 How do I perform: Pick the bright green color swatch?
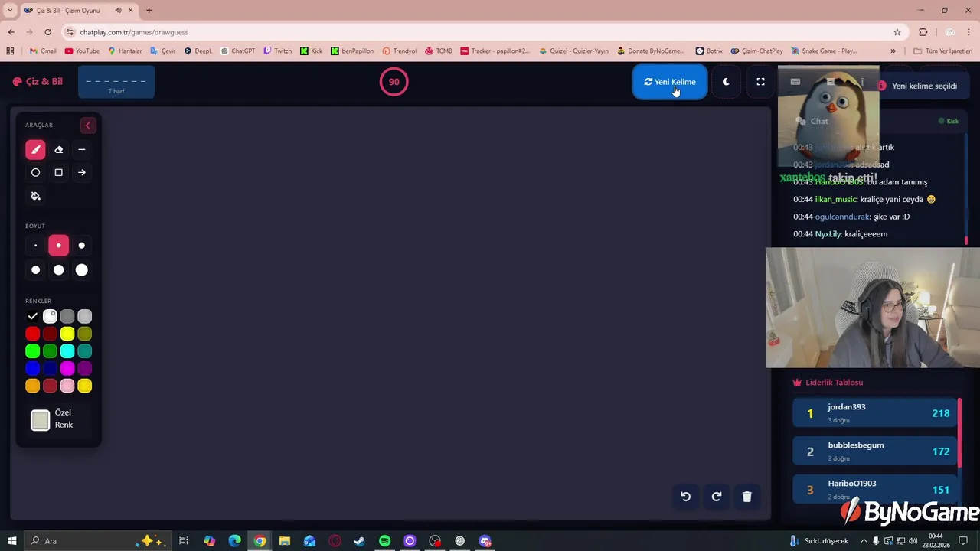click(32, 351)
